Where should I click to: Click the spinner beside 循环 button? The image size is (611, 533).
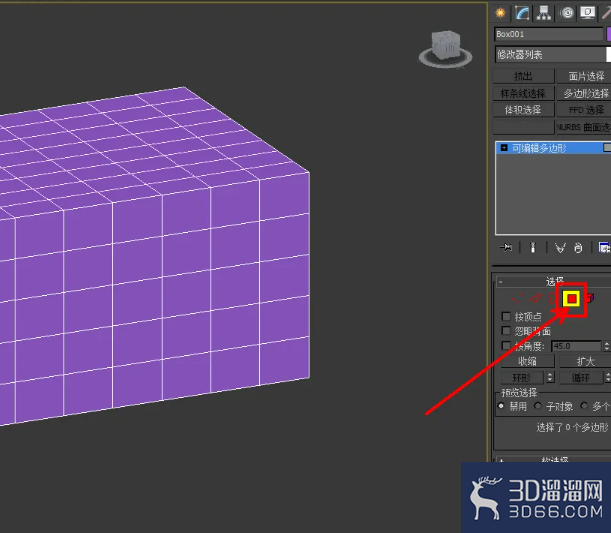[x=607, y=377]
